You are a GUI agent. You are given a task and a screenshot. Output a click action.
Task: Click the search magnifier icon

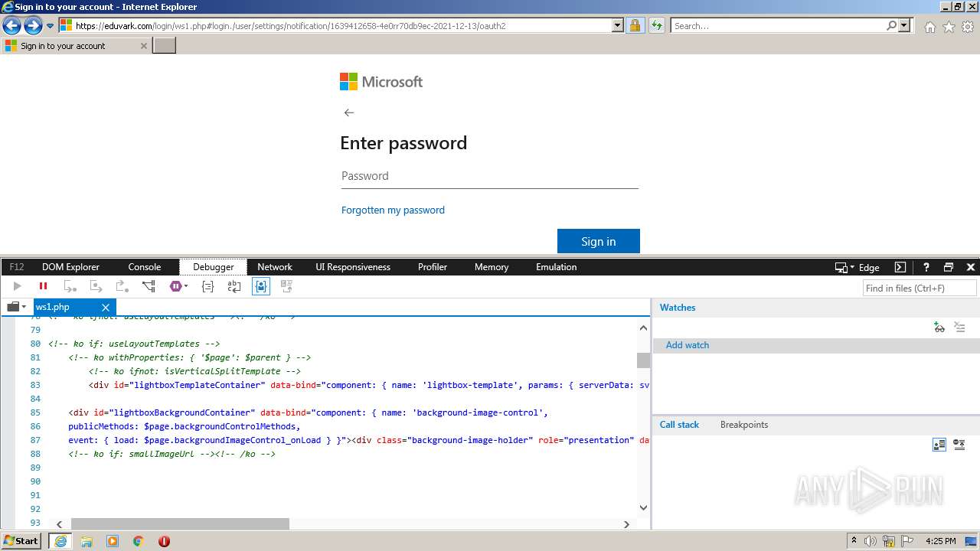click(892, 25)
